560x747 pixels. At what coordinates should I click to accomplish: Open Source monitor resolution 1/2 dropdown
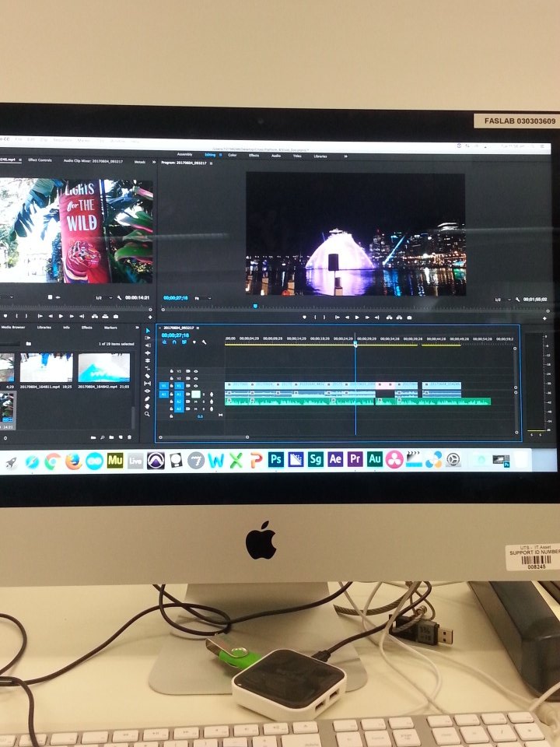coord(103,298)
